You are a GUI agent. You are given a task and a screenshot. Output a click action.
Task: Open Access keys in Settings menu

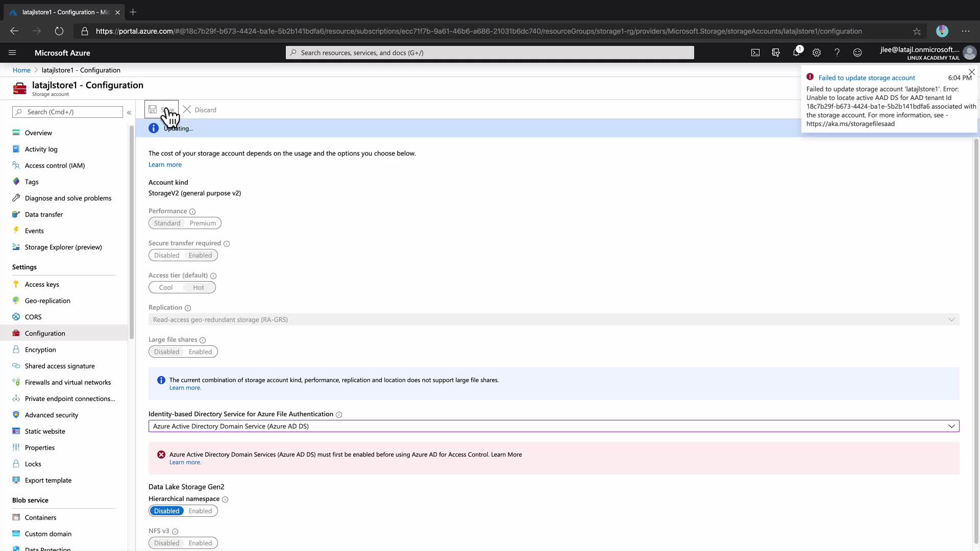pyautogui.click(x=42, y=285)
